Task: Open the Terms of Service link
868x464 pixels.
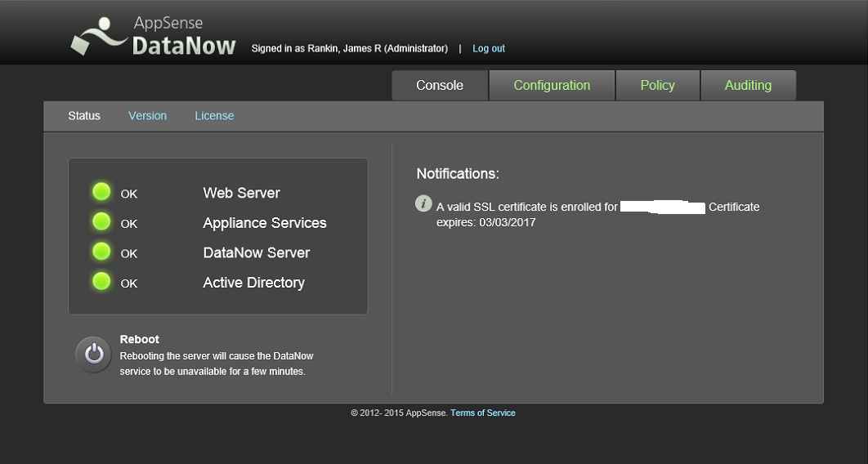Action: [483, 413]
